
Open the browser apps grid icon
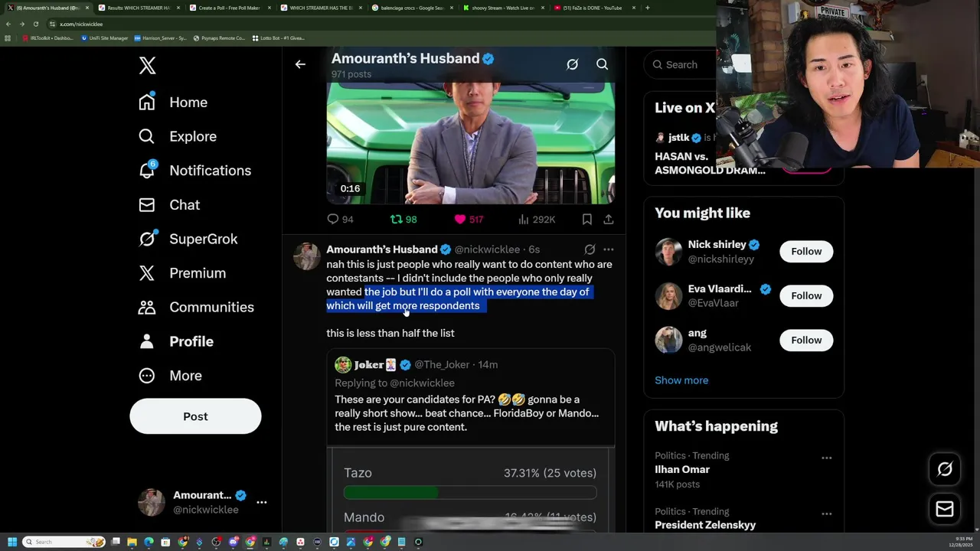coord(8,37)
